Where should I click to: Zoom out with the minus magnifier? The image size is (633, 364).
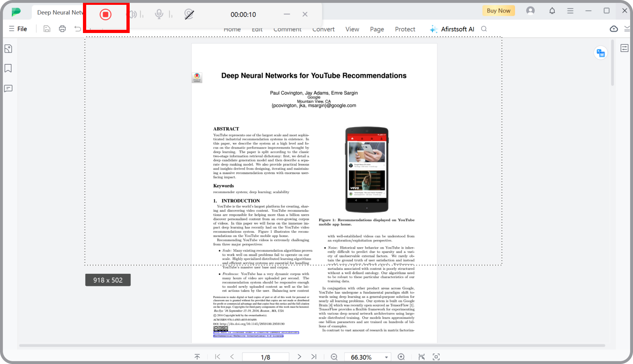[334, 357]
